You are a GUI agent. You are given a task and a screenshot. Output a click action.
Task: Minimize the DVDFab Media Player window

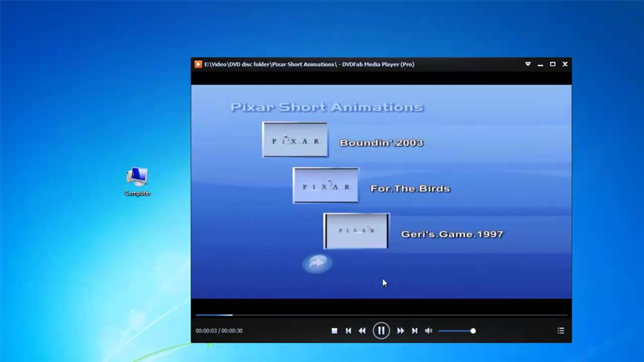(x=540, y=65)
